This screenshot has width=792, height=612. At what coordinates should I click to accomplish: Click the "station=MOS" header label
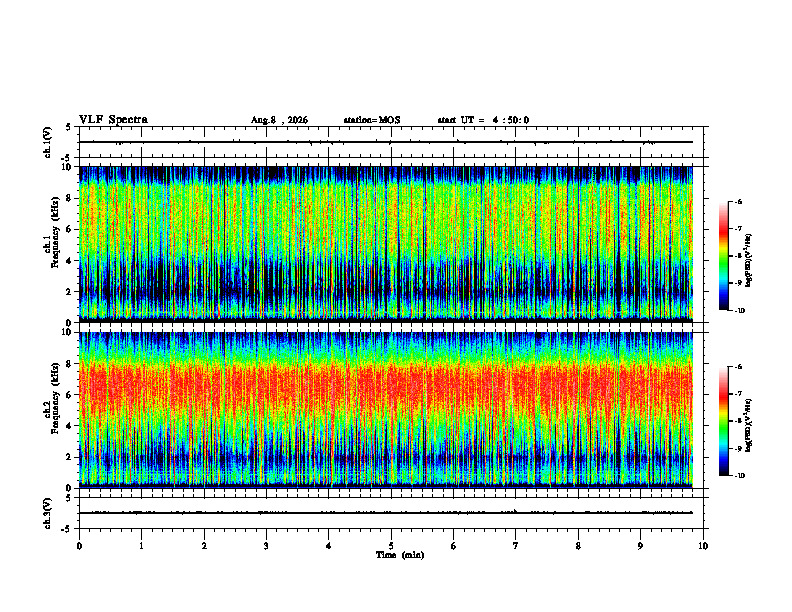[x=372, y=120]
